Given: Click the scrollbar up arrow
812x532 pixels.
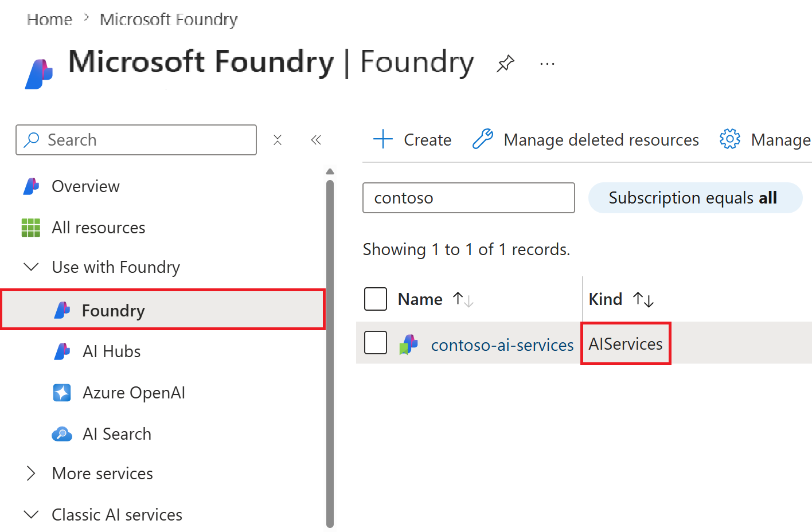Looking at the screenshot, I should [330, 171].
